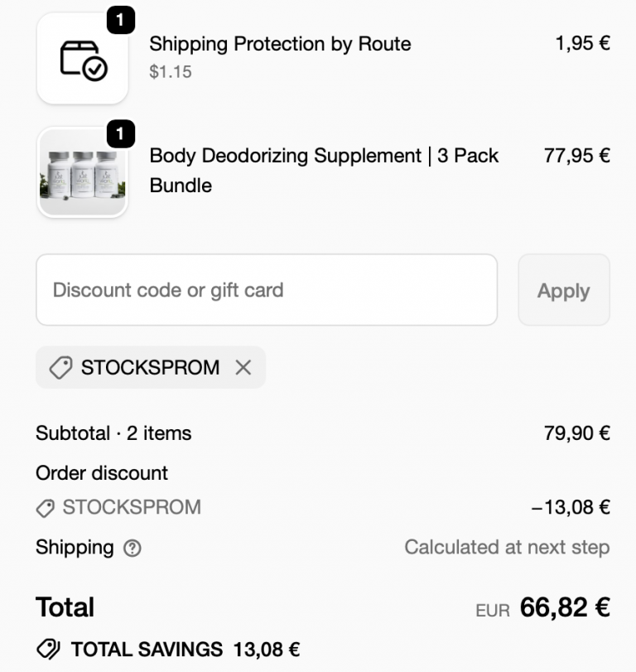Click the 79,90 € subtotal amount
The width and height of the screenshot is (636, 672).
coord(579,433)
